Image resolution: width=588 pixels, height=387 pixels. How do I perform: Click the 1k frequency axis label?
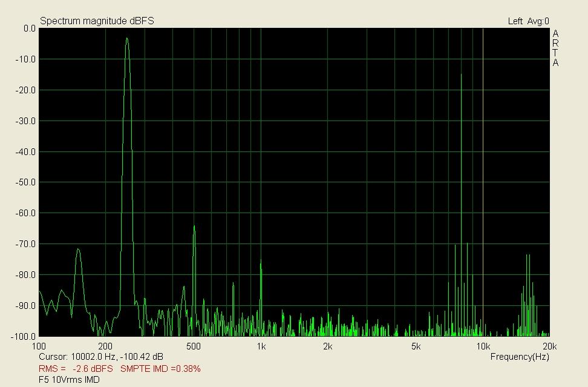[x=261, y=346]
